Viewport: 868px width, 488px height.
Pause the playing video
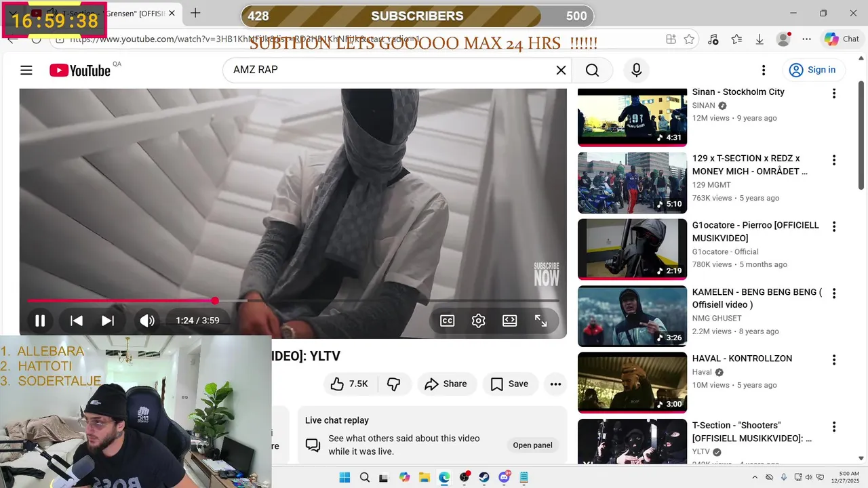point(40,321)
